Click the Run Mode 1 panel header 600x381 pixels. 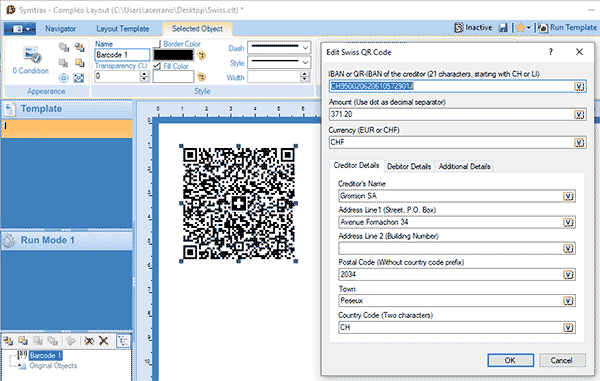point(67,241)
